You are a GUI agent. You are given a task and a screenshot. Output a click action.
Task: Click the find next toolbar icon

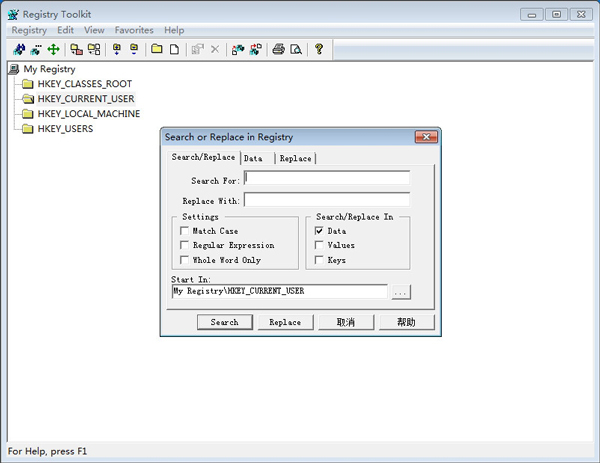click(x=36, y=49)
